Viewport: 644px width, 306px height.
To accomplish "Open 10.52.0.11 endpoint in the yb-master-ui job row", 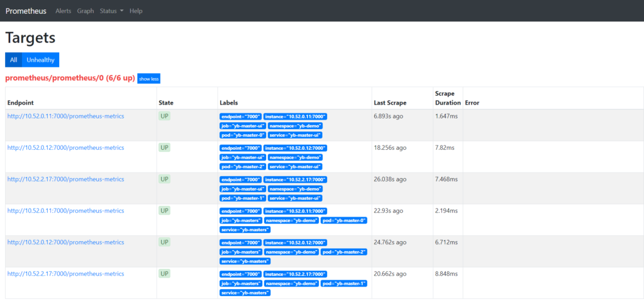I will tap(65, 116).
